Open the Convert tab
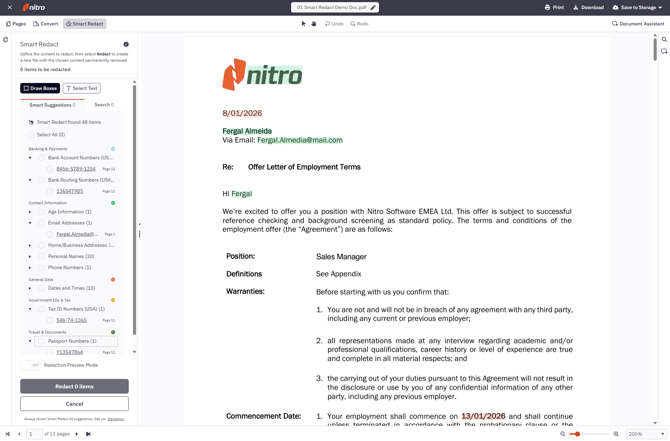Image resolution: width=670 pixels, height=441 pixels. (45, 24)
